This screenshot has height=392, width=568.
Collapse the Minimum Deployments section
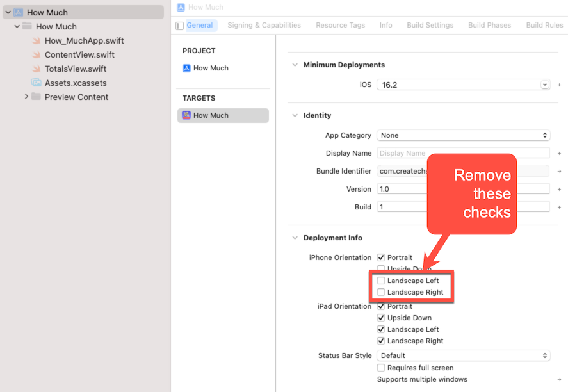pyautogui.click(x=295, y=65)
